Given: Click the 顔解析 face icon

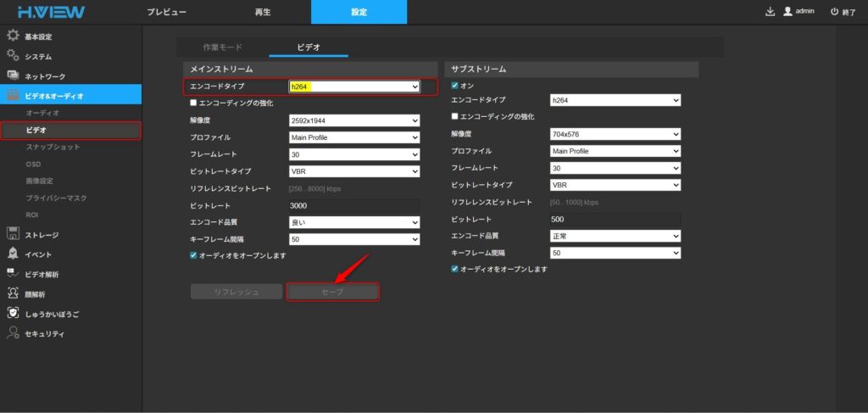Looking at the screenshot, I should pyautogui.click(x=13, y=293).
